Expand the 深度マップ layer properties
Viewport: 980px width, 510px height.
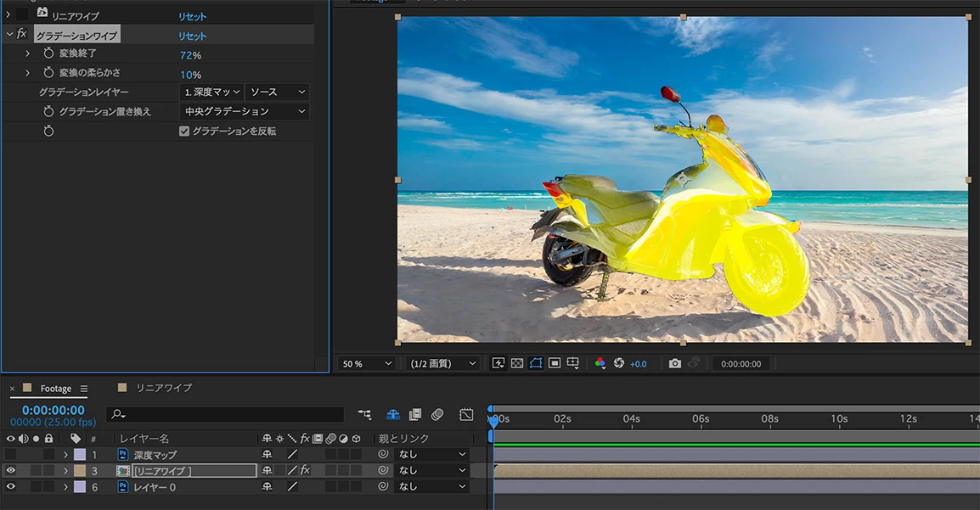(65, 455)
